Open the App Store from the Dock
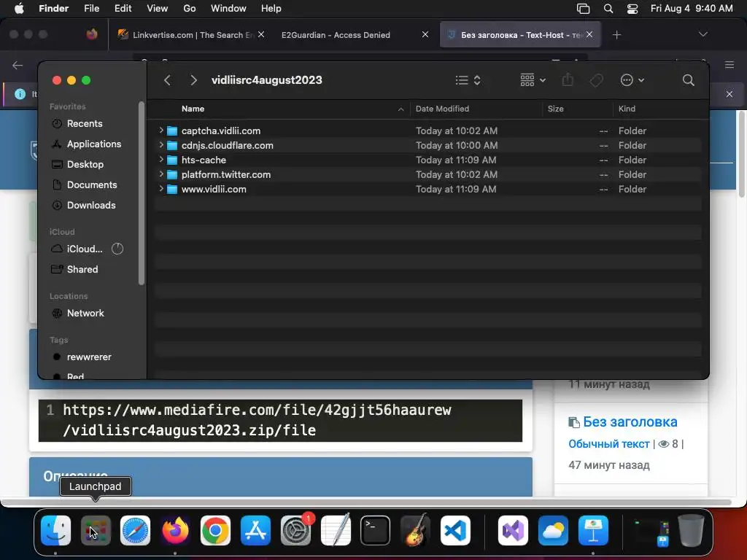The image size is (747, 560). pos(255,530)
